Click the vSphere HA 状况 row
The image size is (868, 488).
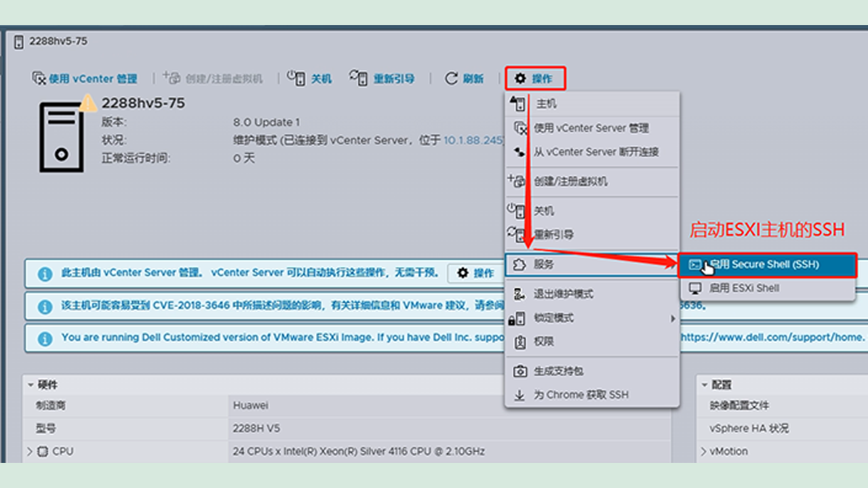(782, 428)
